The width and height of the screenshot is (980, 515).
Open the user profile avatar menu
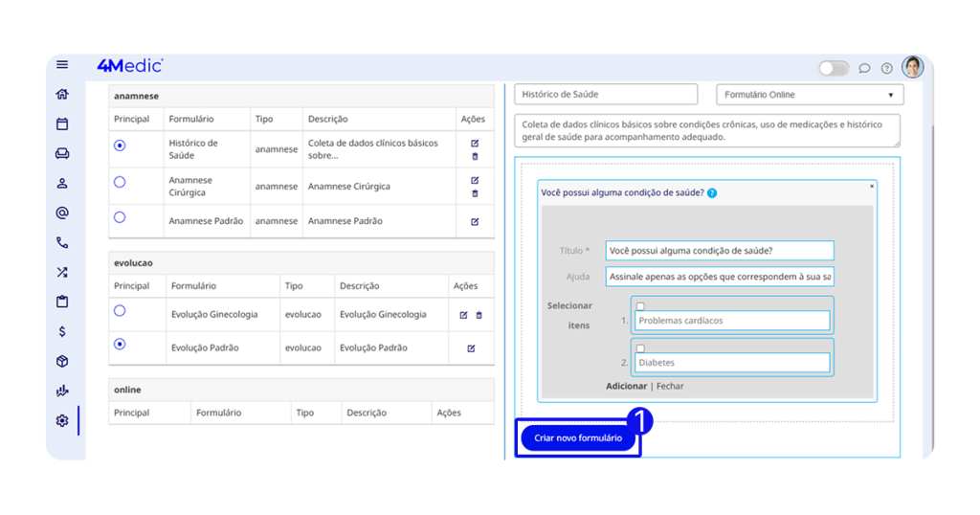pyautogui.click(x=913, y=67)
